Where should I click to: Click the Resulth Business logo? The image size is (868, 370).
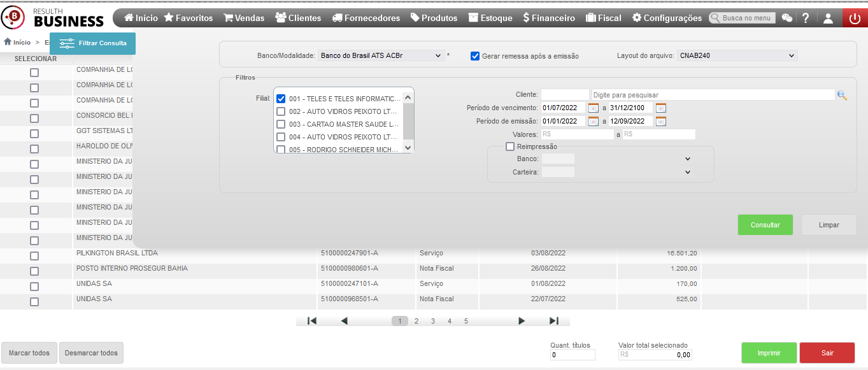(53, 17)
